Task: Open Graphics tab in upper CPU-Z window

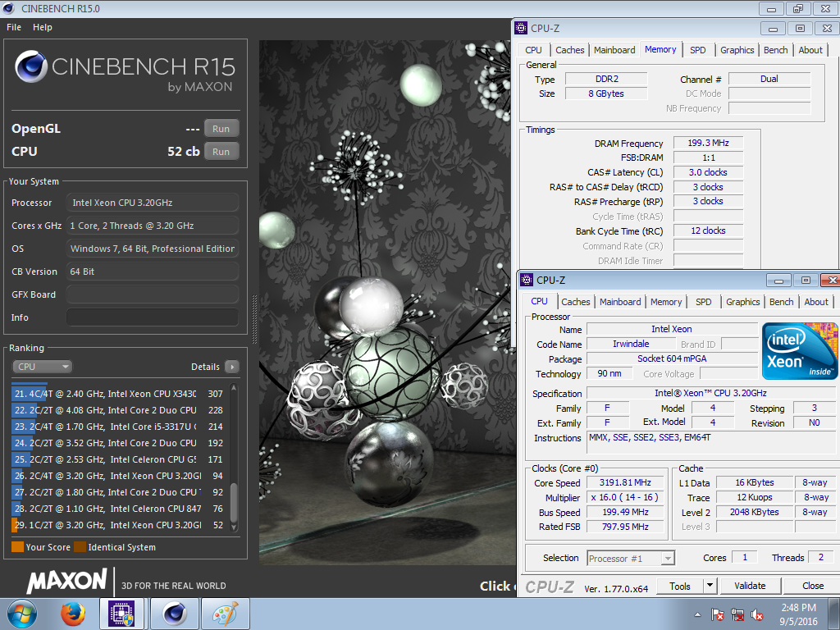Action: (x=737, y=50)
